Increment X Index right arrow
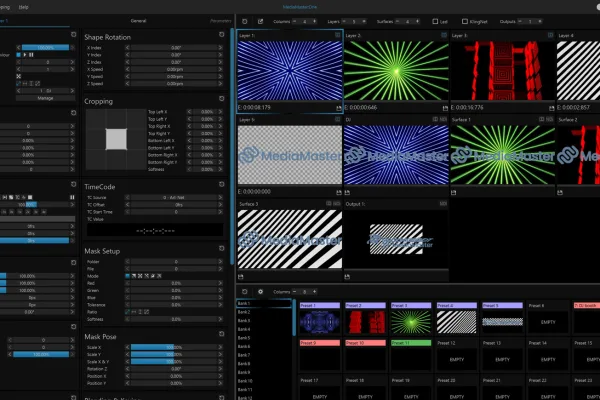Screen dimensions: 600x400 (220, 48)
